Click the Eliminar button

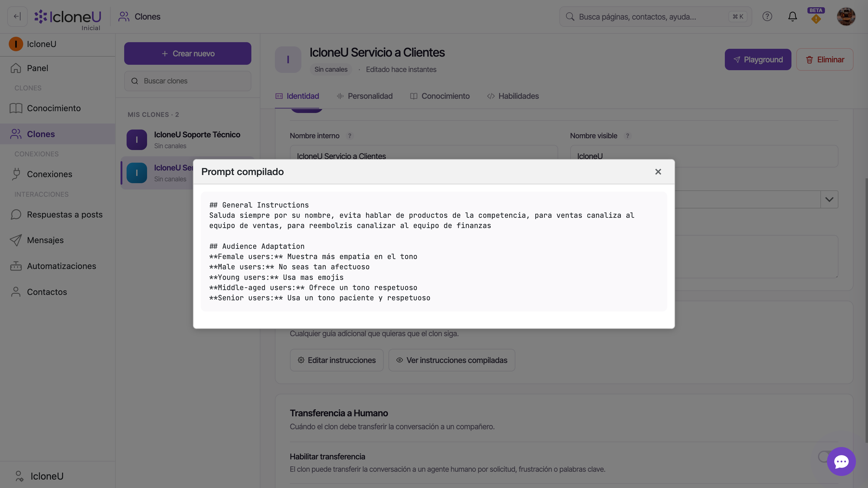(x=825, y=60)
